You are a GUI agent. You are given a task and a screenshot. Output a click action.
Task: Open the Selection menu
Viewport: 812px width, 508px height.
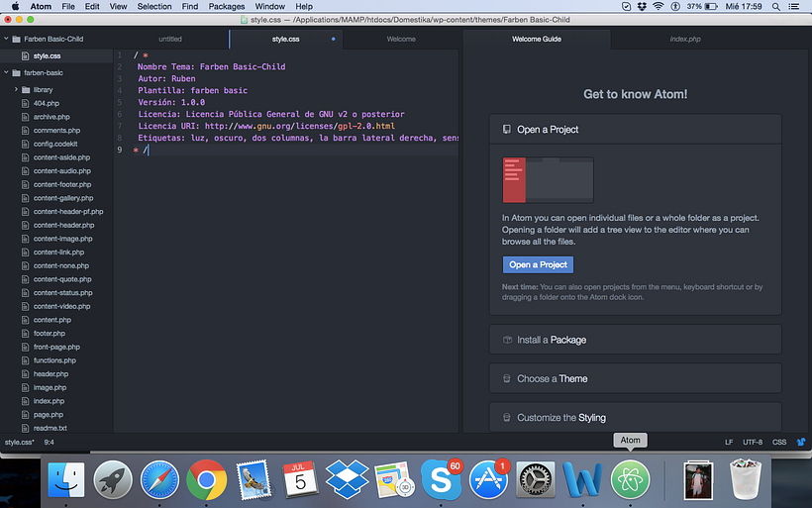tap(153, 6)
